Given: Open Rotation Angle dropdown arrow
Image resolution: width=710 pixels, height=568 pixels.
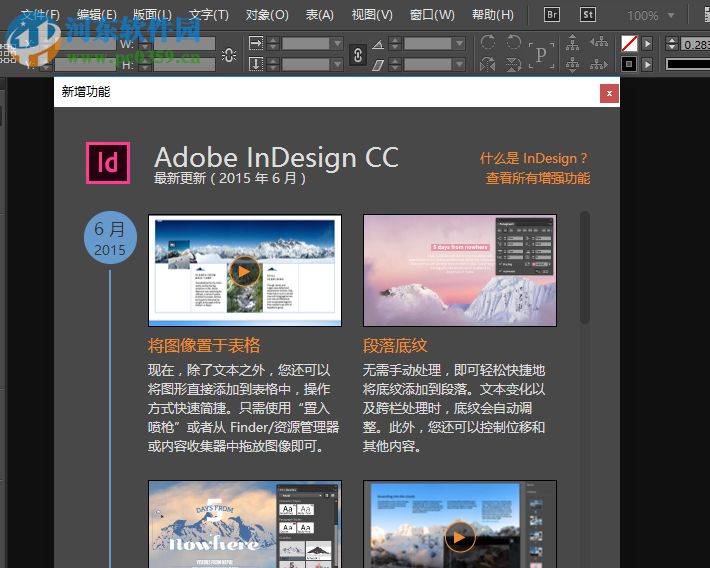Looking at the screenshot, I should [x=460, y=43].
